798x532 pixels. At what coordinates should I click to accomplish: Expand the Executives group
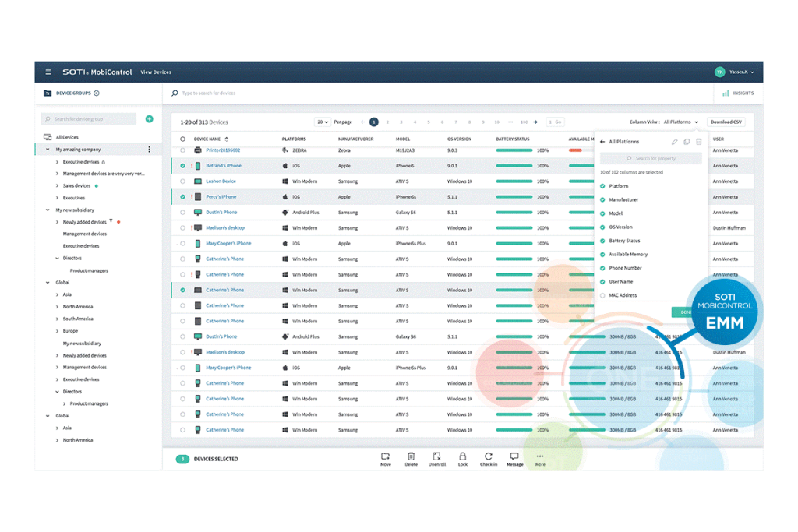point(57,198)
